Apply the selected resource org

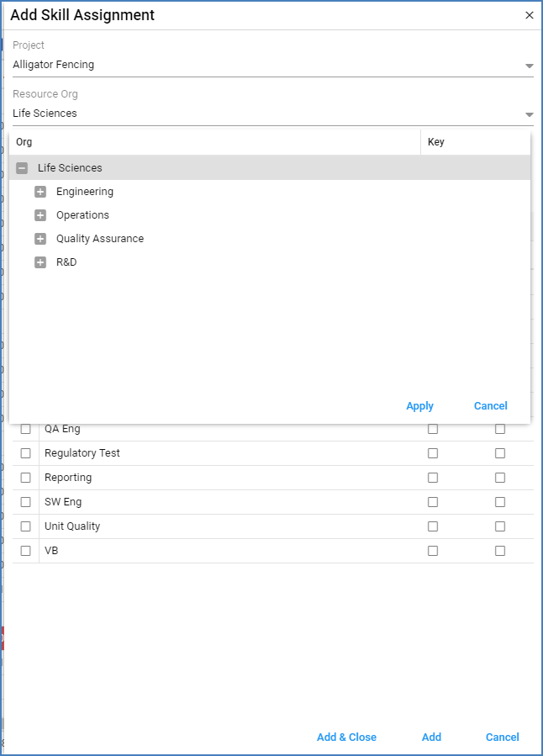click(420, 406)
